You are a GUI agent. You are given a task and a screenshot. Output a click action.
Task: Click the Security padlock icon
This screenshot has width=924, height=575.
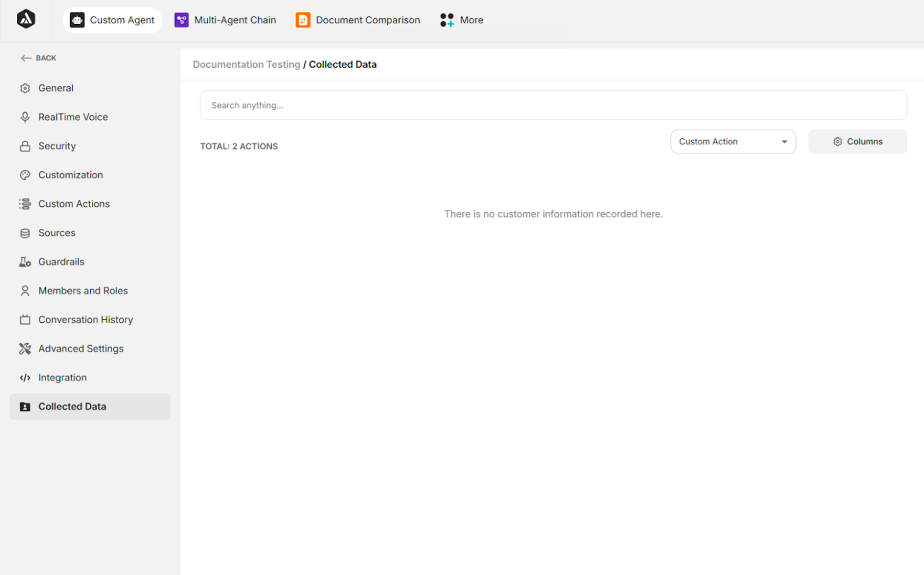(25, 146)
